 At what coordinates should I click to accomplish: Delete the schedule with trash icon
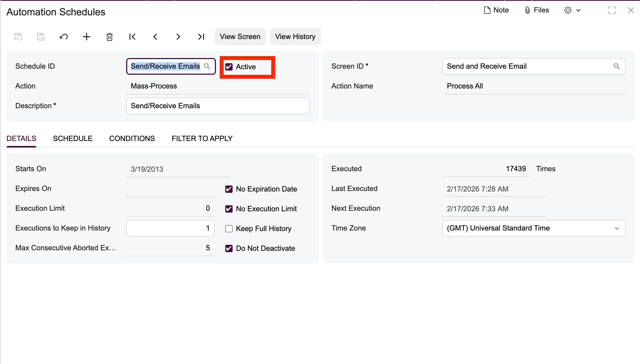click(x=109, y=37)
